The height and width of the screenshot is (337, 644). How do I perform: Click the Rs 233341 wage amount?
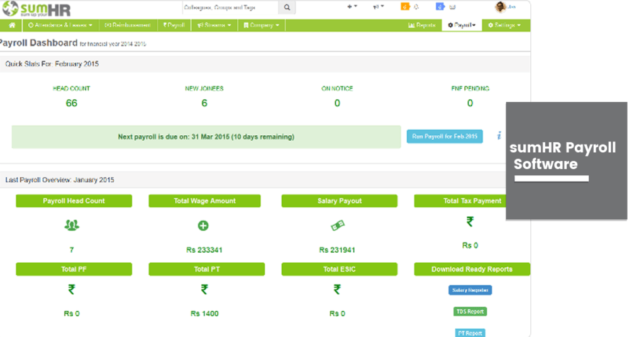pyautogui.click(x=204, y=250)
